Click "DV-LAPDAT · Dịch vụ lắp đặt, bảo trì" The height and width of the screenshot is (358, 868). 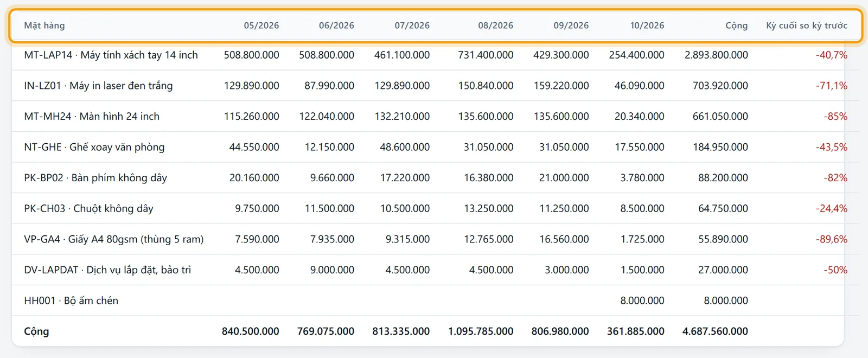tap(107, 270)
